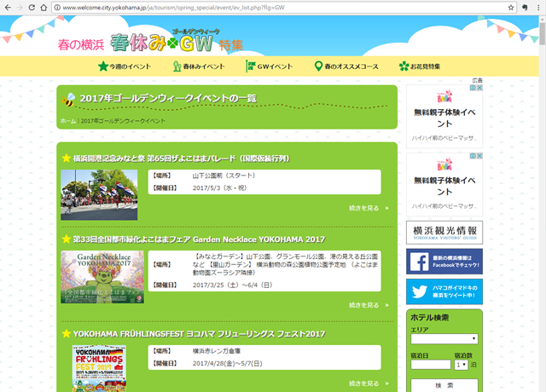546x392 pixels.
Task: Click 続きを見る for the Parade event
Action: click(369, 208)
